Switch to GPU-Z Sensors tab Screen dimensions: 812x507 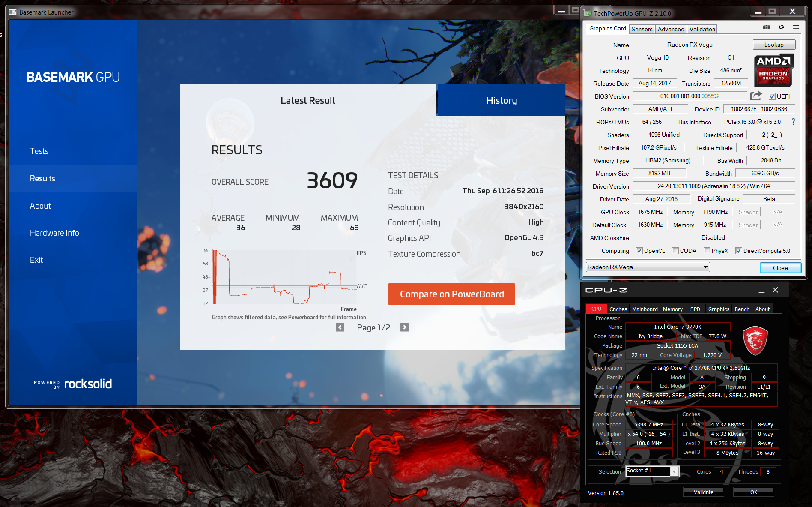642,29
